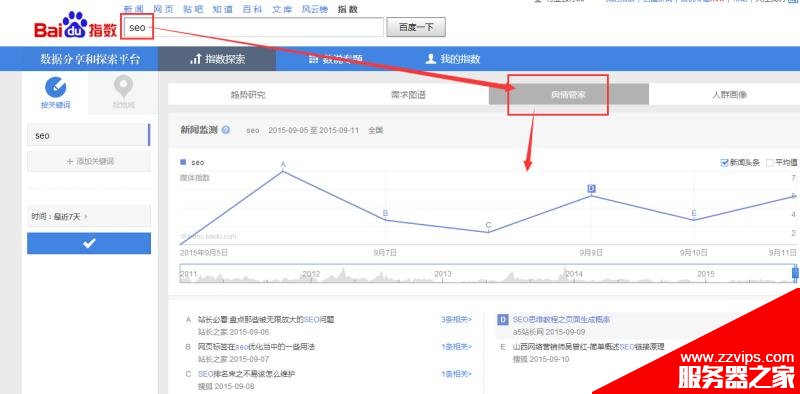Open the 知道 link in top navigation

222,9
